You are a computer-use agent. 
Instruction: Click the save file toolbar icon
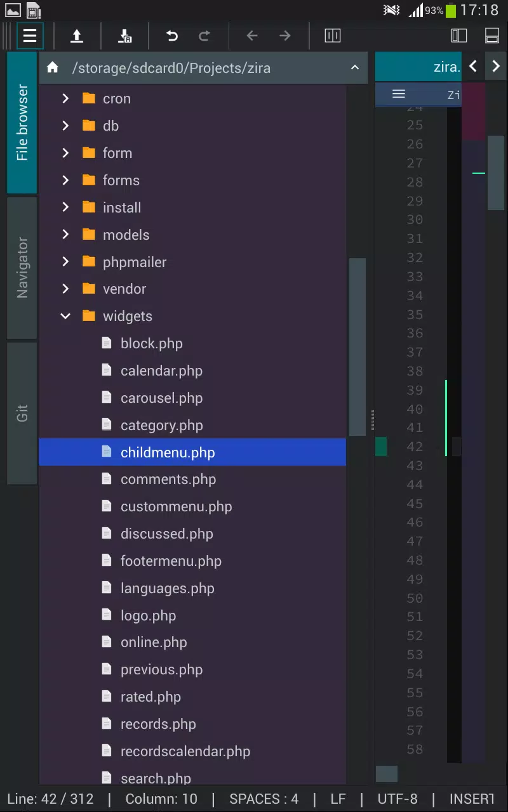124,36
